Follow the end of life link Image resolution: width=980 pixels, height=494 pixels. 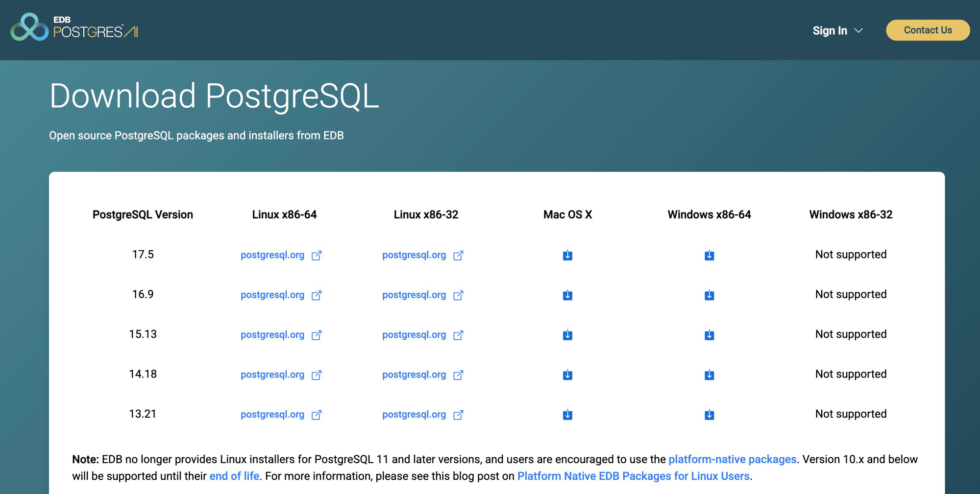[x=234, y=476]
